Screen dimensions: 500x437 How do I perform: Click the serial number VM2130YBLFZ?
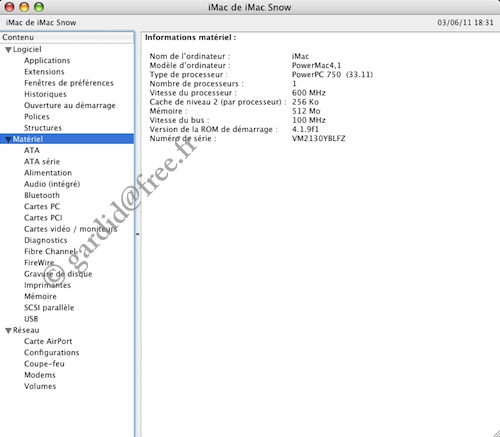point(319,139)
